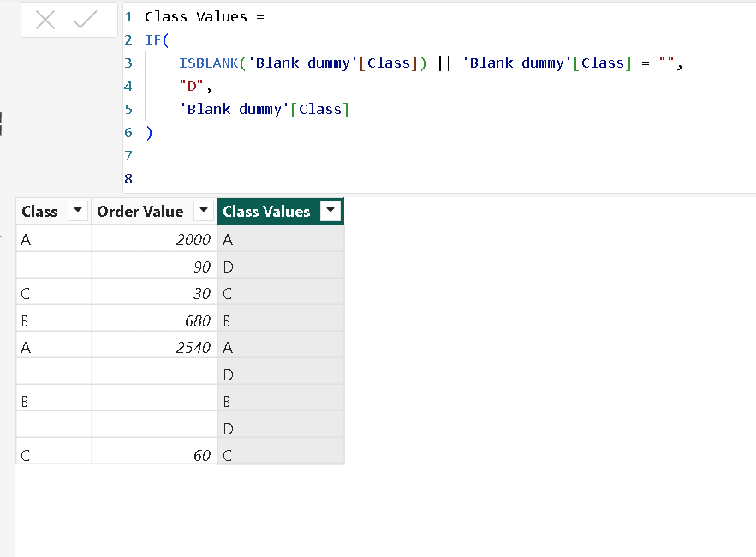Click the cell containing 680
This screenshot has width=756, height=557.
coord(199,320)
